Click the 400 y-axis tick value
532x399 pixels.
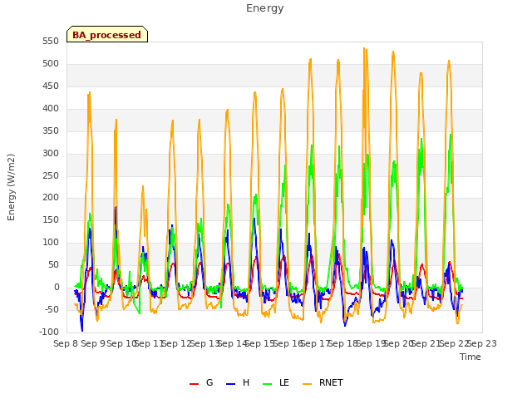coord(51,109)
